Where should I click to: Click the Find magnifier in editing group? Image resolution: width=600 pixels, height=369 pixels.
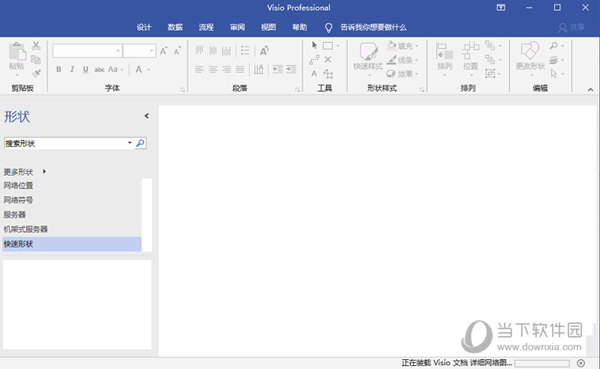tap(554, 46)
